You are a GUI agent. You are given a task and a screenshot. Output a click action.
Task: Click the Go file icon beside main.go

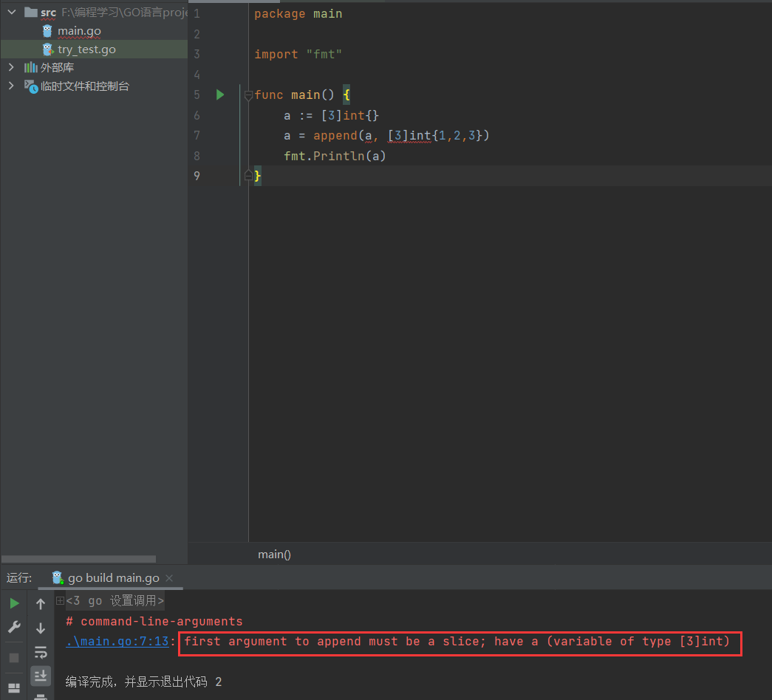tap(47, 31)
